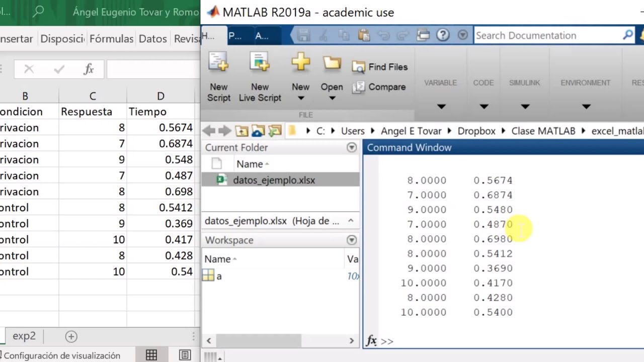Switch Excel to page layout view
Image resolution: width=644 pixels, height=362 pixels.
[185, 355]
